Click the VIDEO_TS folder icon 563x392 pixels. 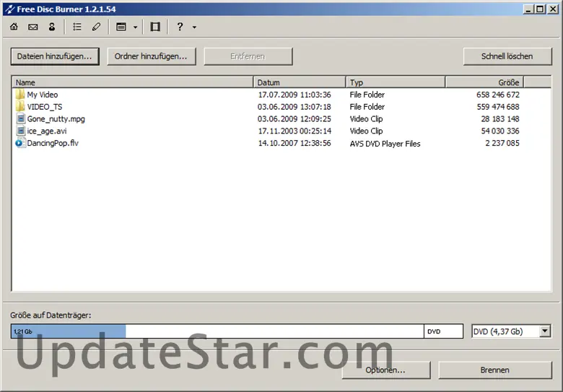[x=20, y=107]
